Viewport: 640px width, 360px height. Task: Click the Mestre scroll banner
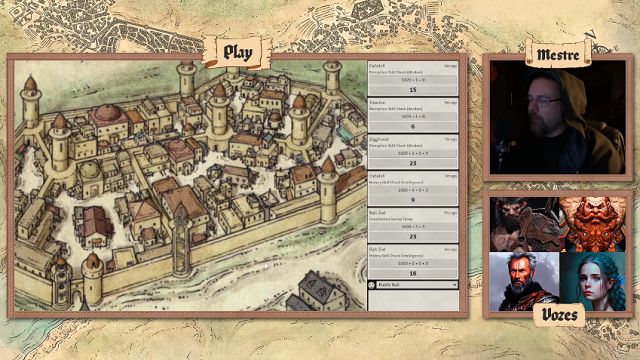tap(558, 54)
